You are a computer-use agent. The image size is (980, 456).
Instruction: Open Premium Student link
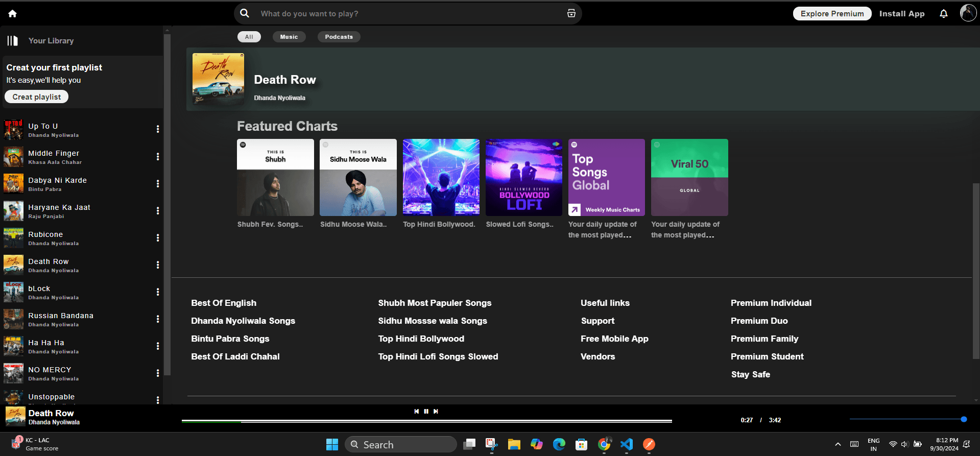767,356
